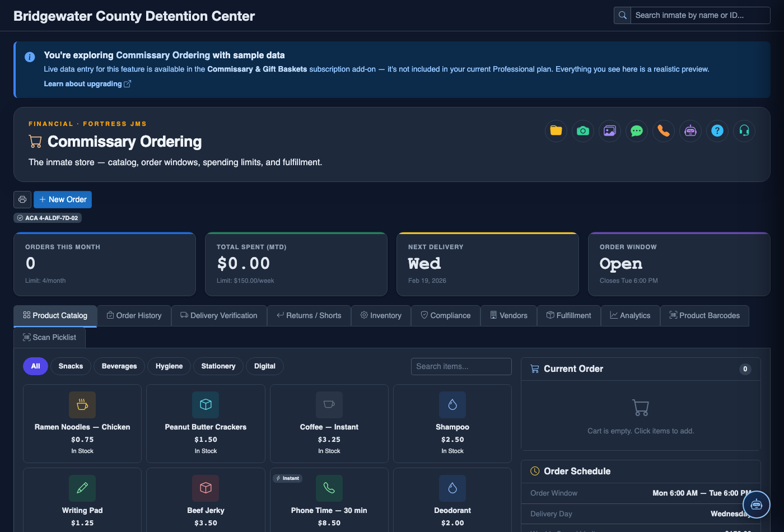
Task: Open the purple image gallery icon
Action: (x=610, y=131)
